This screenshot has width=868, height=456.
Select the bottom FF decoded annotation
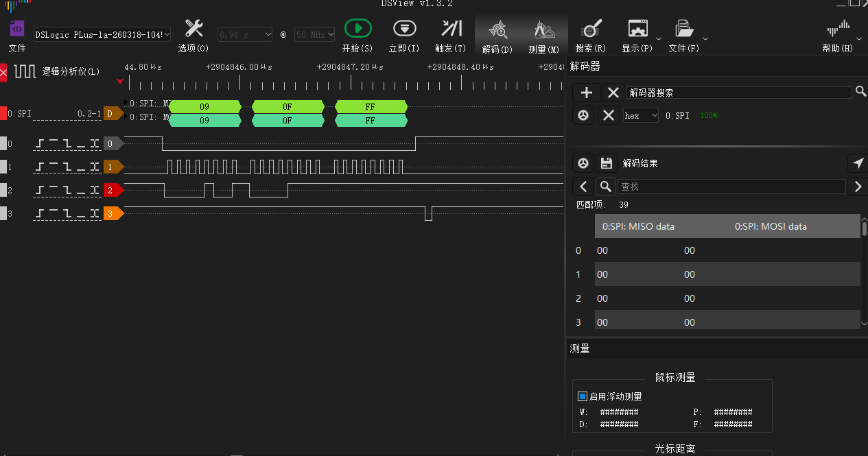coord(371,121)
